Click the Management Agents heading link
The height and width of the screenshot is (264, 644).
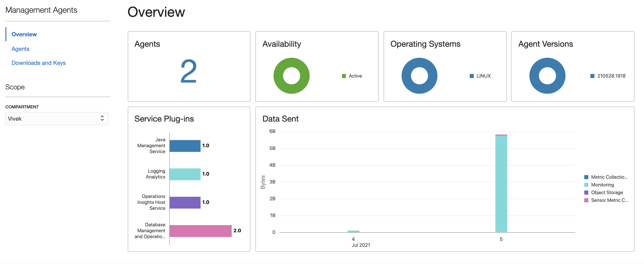tap(41, 10)
